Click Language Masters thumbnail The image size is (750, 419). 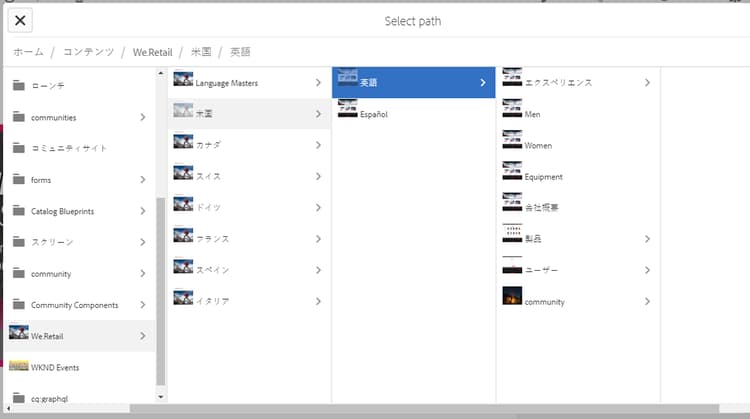[x=183, y=78]
